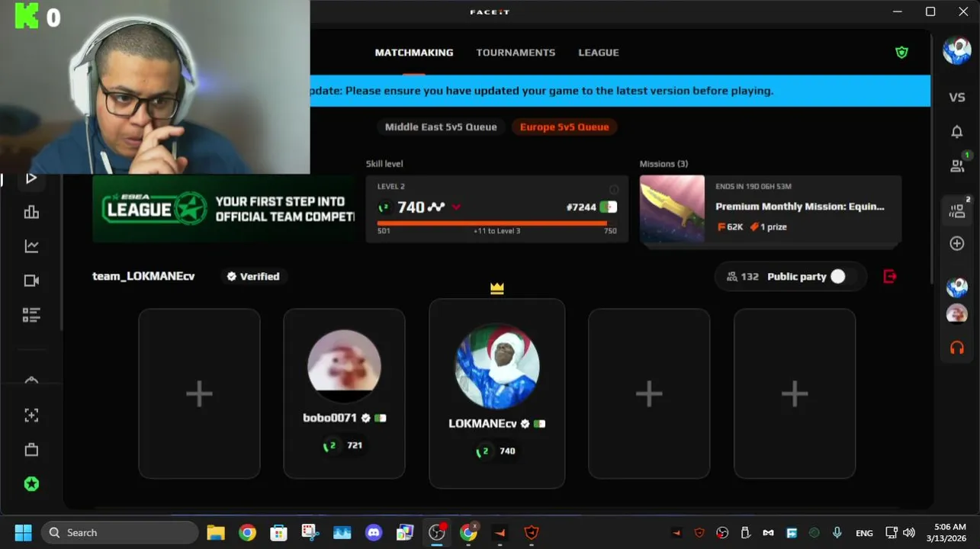Open the FACEIT orange taskbar icon
This screenshot has height=549, width=980.
coord(500,532)
